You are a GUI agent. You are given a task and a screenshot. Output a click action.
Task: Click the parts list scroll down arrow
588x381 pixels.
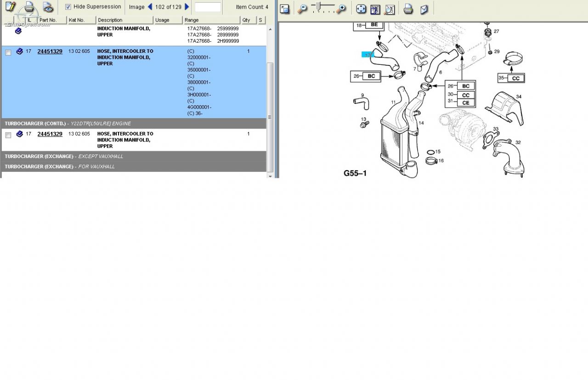(x=270, y=176)
